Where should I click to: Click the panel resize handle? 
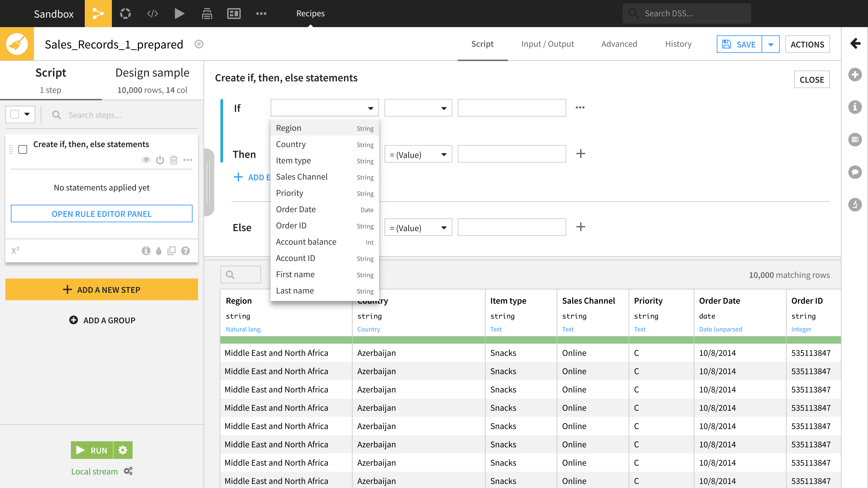[x=209, y=182]
